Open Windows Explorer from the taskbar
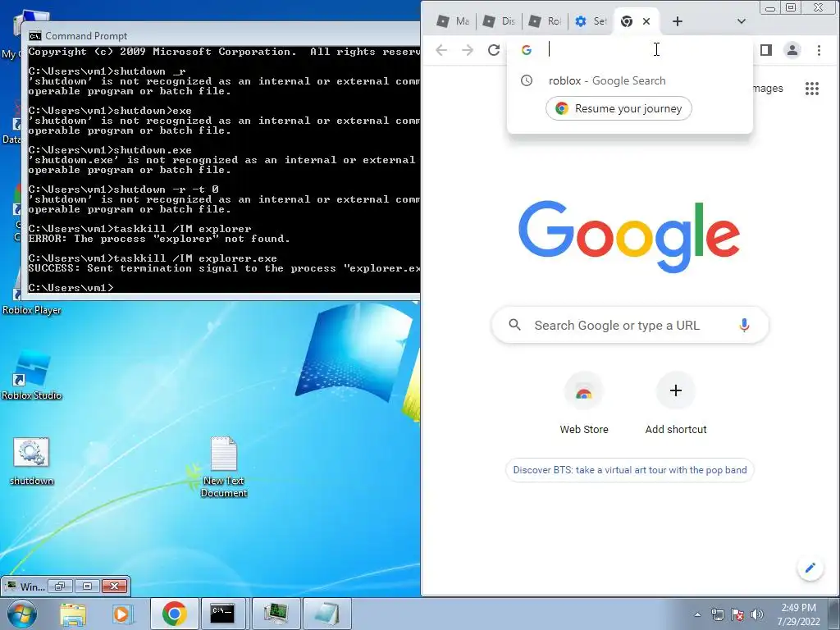The height and width of the screenshot is (630, 840). coord(73,614)
